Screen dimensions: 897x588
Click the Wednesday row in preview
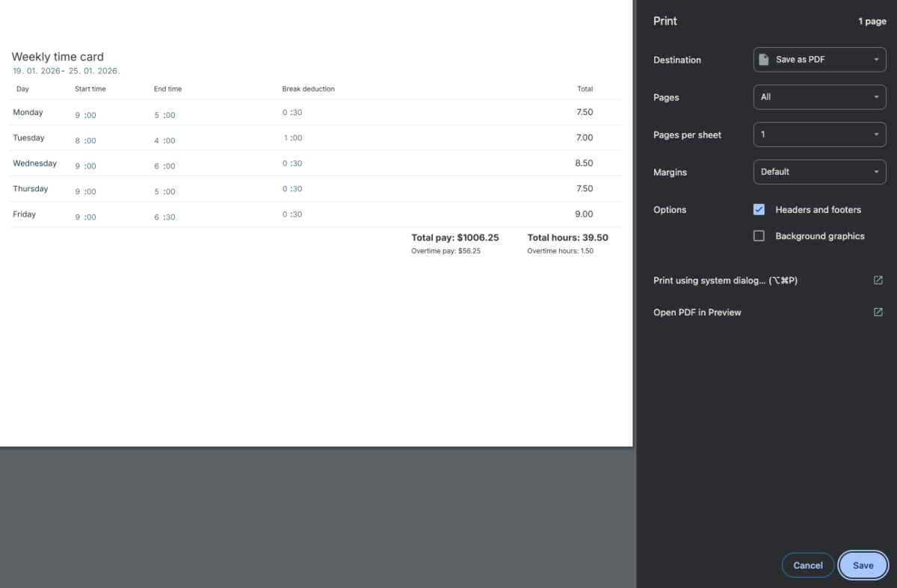click(x=34, y=164)
